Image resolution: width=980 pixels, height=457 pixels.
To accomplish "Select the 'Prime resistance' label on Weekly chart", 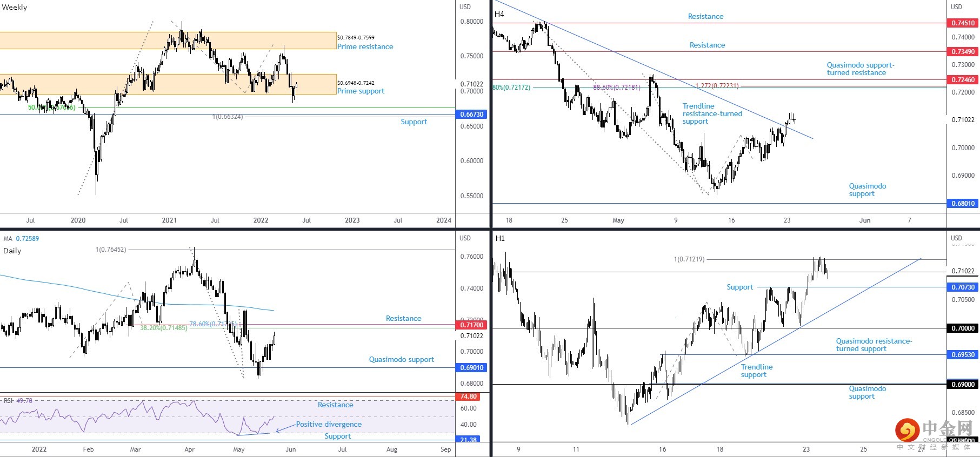I will (365, 46).
